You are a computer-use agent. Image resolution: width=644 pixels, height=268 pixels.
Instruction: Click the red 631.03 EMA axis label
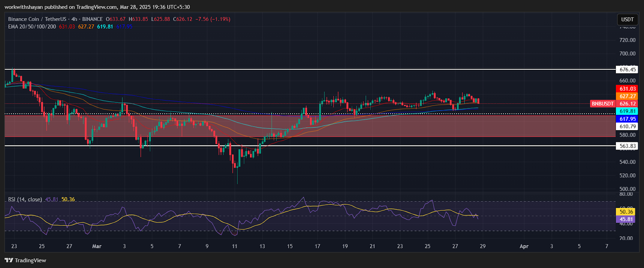coord(627,89)
